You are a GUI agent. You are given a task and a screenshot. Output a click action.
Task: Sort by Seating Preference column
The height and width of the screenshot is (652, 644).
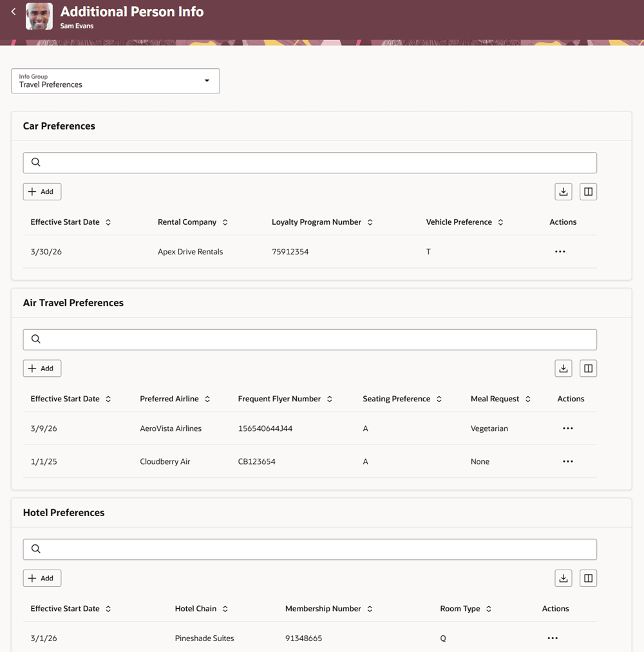(439, 399)
